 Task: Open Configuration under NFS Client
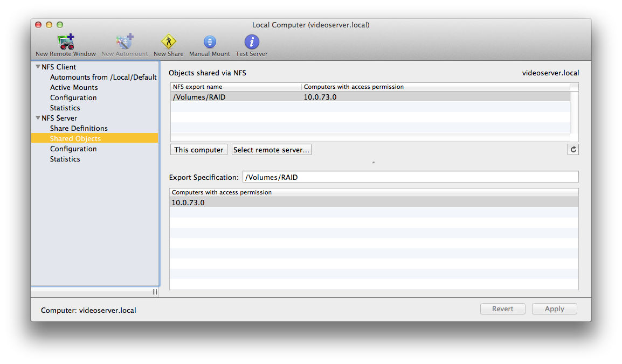click(x=73, y=98)
